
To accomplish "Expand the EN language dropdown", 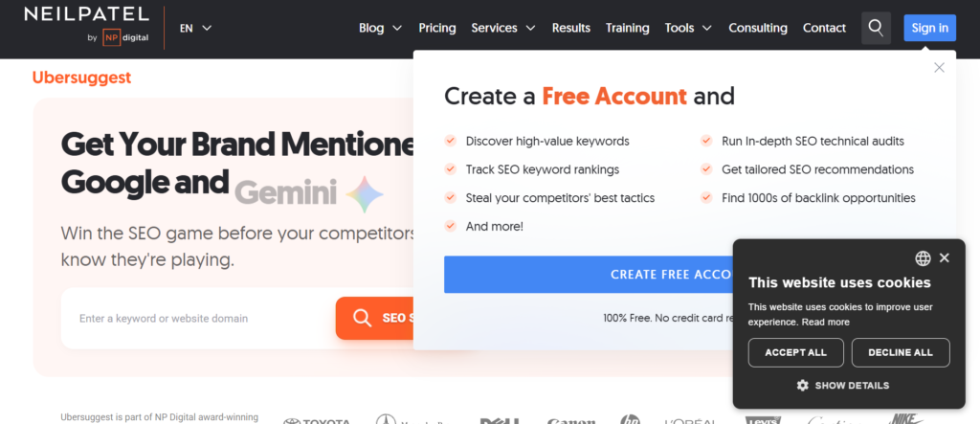I will point(195,28).
